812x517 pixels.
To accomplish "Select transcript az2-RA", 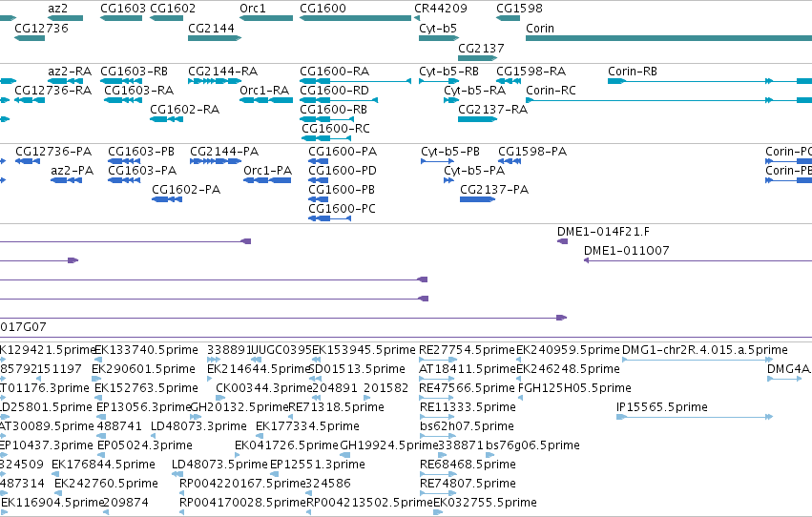I will coord(65,81).
